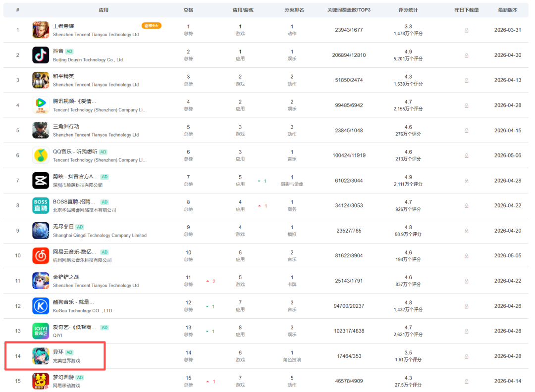Viewport: 535px width, 392px height.
Task: Click category label 摄影与录像
Action: point(292,185)
